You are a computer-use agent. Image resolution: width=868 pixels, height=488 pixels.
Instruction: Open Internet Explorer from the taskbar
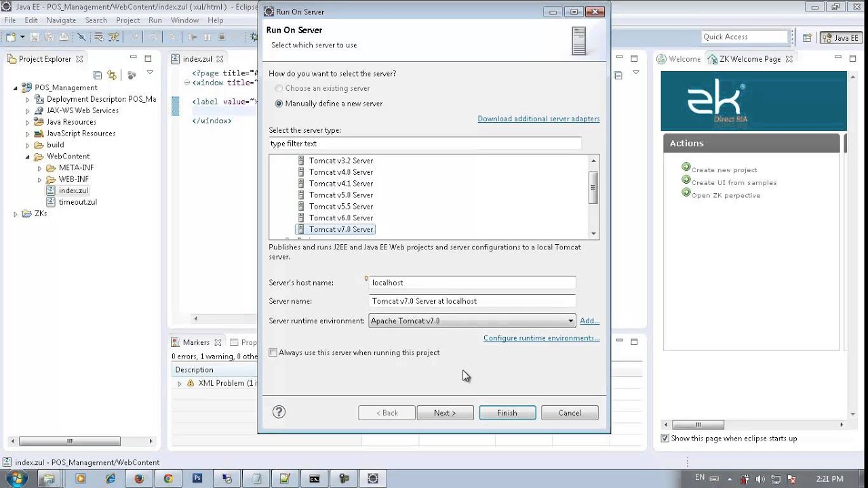[x=110, y=479]
